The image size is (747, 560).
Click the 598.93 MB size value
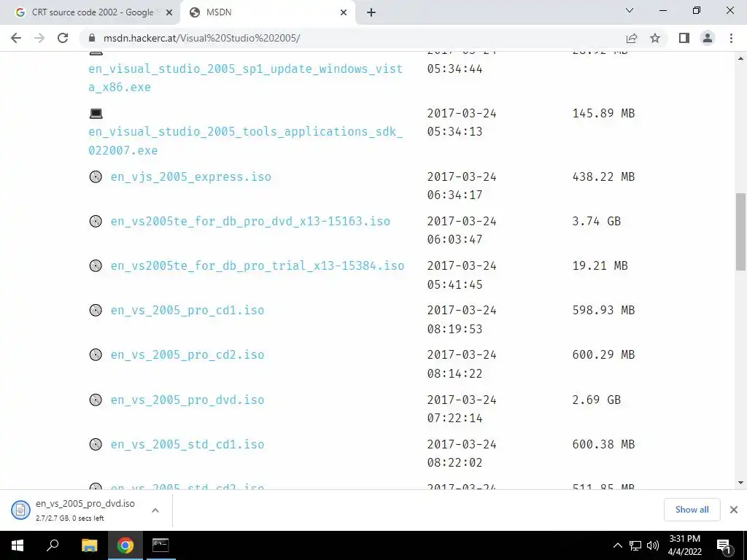(x=603, y=311)
